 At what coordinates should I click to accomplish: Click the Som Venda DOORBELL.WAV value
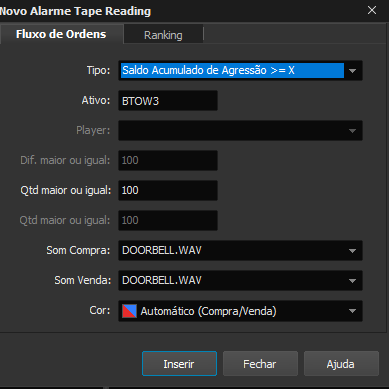click(x=162, y=280)
